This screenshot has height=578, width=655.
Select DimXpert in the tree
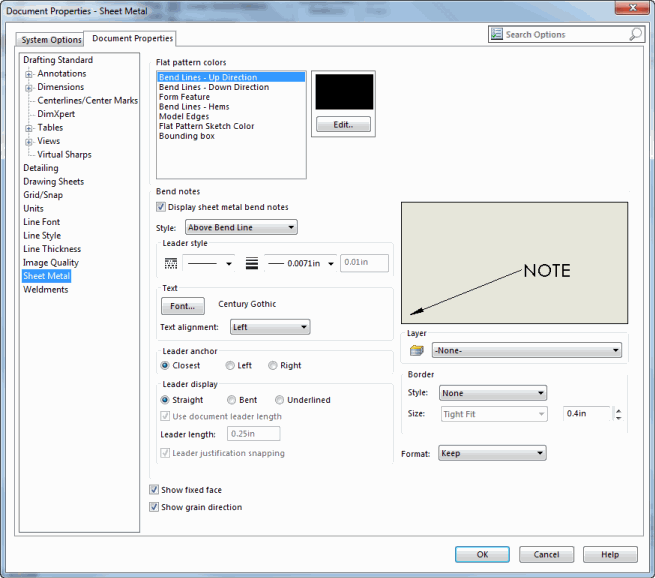pyautogui.click(x=56, y=114)
